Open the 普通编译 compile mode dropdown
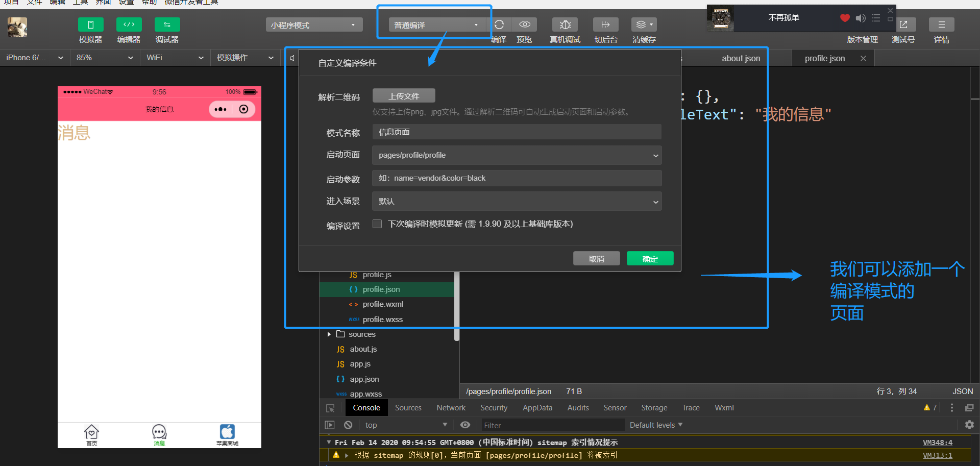The height and width of the screenshot is (466, 980). coord(437,25)
